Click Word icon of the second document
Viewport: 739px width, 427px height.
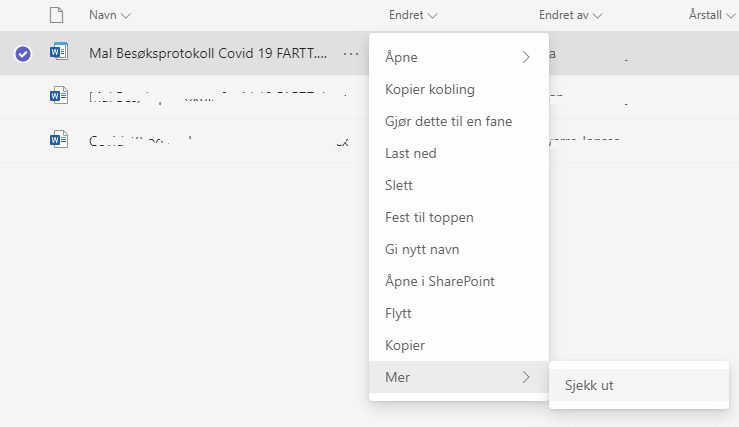59,95
